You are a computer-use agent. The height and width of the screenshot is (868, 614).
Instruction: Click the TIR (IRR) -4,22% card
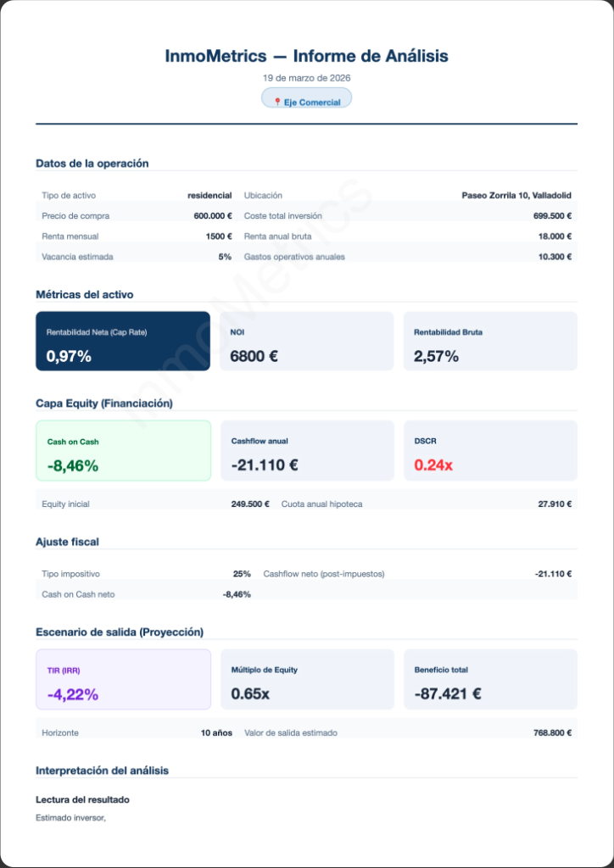coord(124,679)
